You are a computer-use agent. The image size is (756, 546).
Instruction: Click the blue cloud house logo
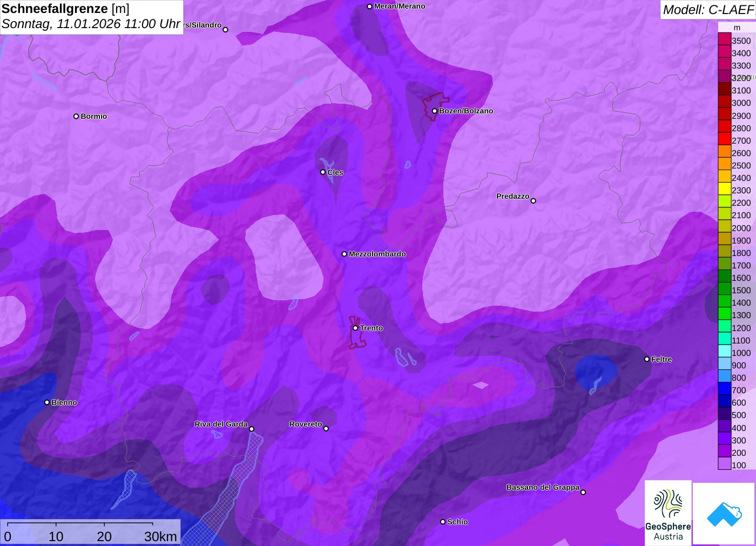[724, 514]
